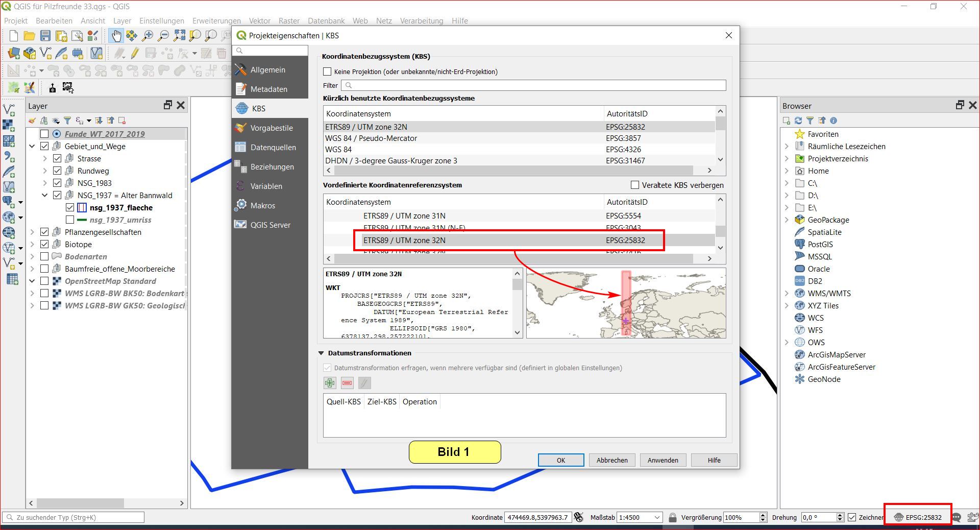Viewport: 980px width, 530px height.
Task: Check Veraltete KBS verbergen option
Action: click(x=635, y=185)
